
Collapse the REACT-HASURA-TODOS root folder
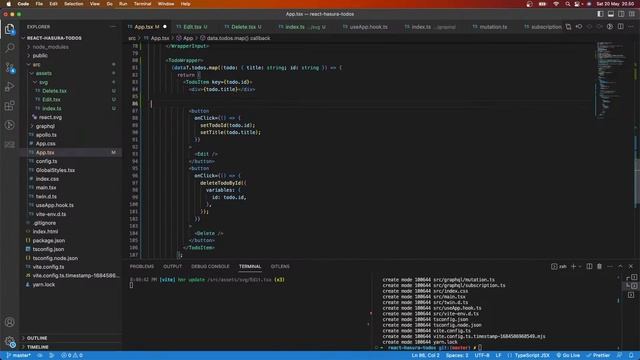tap(54, 38)
